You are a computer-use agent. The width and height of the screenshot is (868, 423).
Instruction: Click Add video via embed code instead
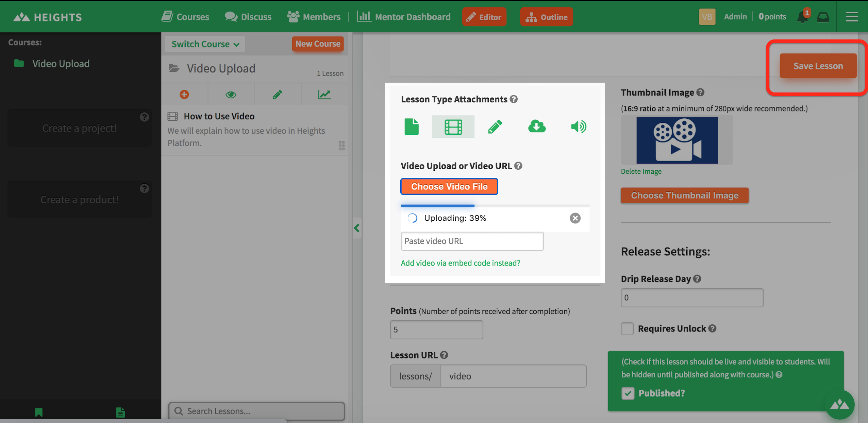(461, 263)
